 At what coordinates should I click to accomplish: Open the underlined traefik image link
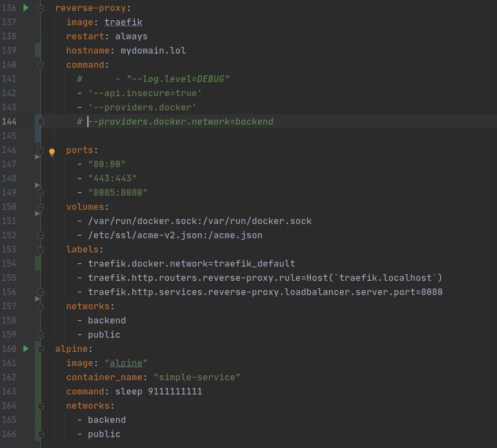pos(123,22)
